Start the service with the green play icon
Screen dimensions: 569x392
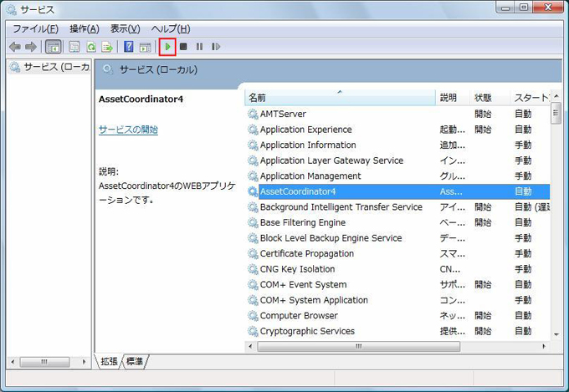pyautogui.click(x=167, y=47)
